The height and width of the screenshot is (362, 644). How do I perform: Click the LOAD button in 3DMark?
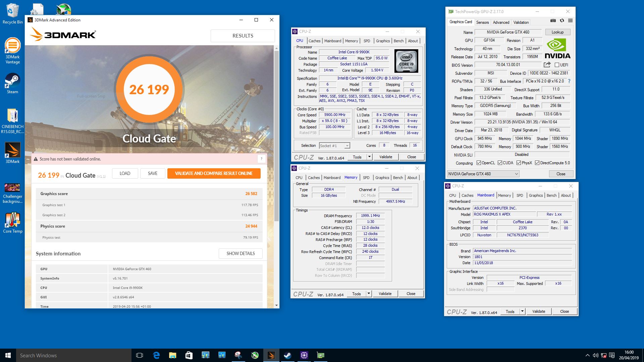[125, 173]
